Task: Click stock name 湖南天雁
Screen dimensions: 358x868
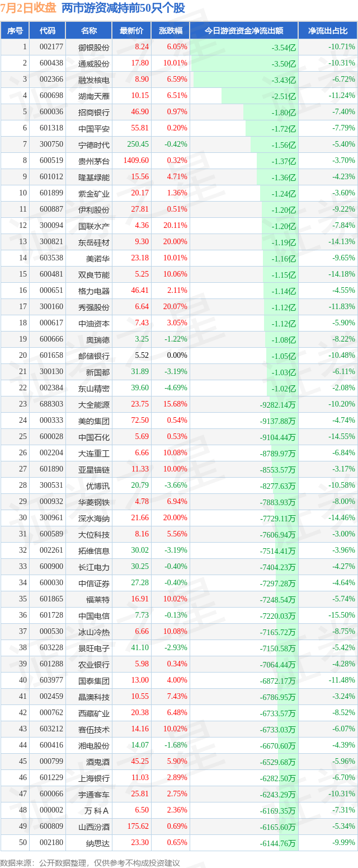Action: [94, 96]
